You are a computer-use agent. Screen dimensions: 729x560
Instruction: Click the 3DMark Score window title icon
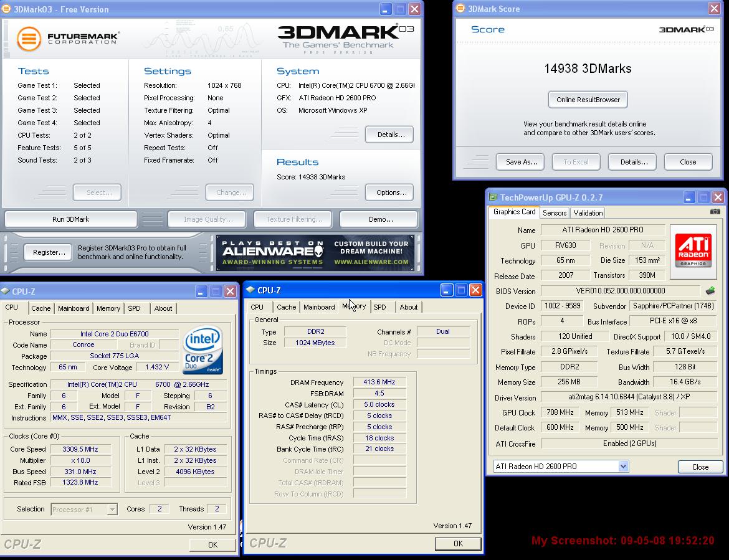pyautogui.click(x=460, y=8)
